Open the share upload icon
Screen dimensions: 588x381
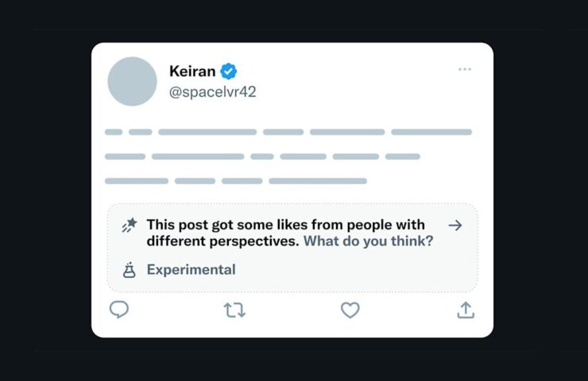click(x=466, y=310)
